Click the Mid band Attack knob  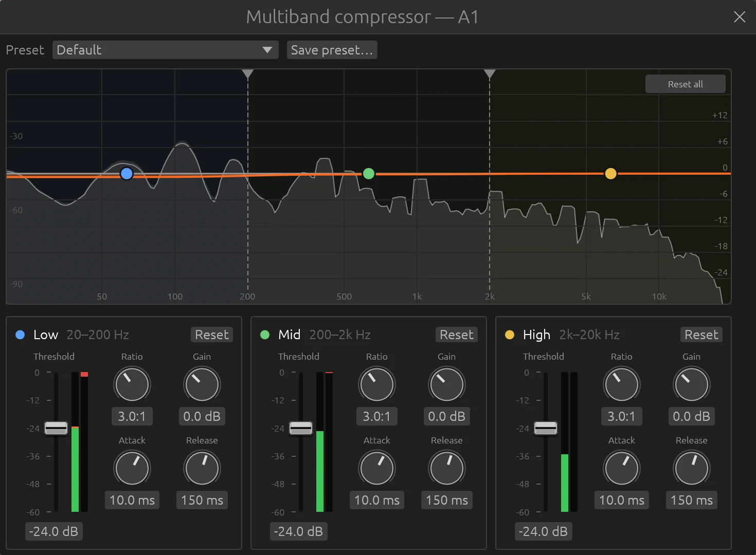[x=377, y=468]
